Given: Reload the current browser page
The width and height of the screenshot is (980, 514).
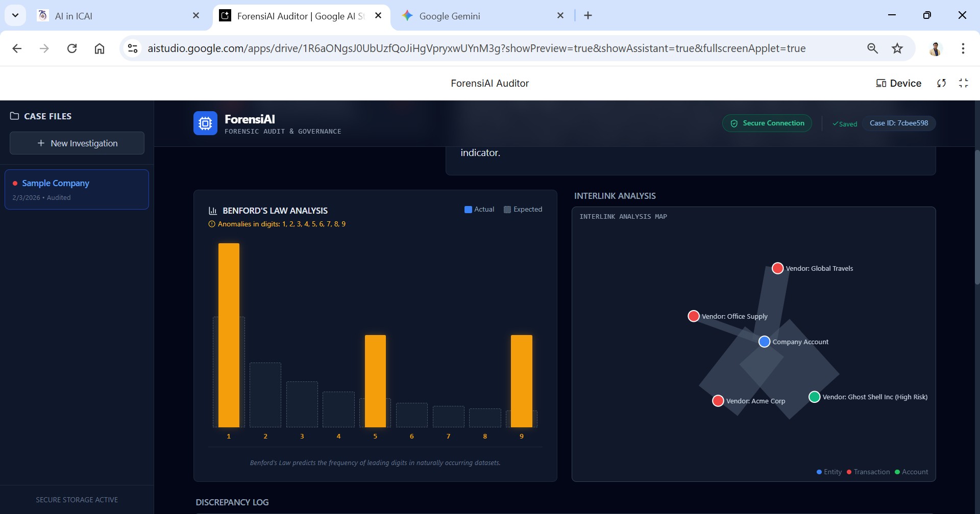Looking at the screenshot, I should coord(72,48).
